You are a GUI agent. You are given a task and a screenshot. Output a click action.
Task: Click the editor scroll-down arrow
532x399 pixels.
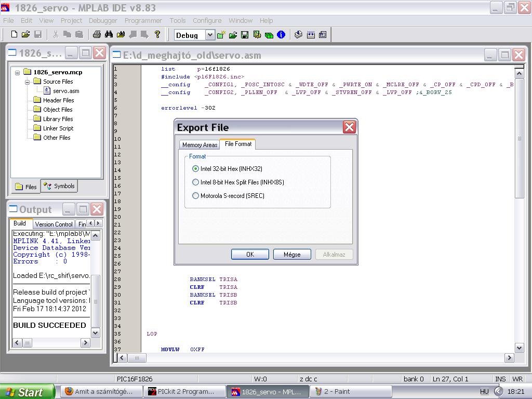tap(519, 348)
